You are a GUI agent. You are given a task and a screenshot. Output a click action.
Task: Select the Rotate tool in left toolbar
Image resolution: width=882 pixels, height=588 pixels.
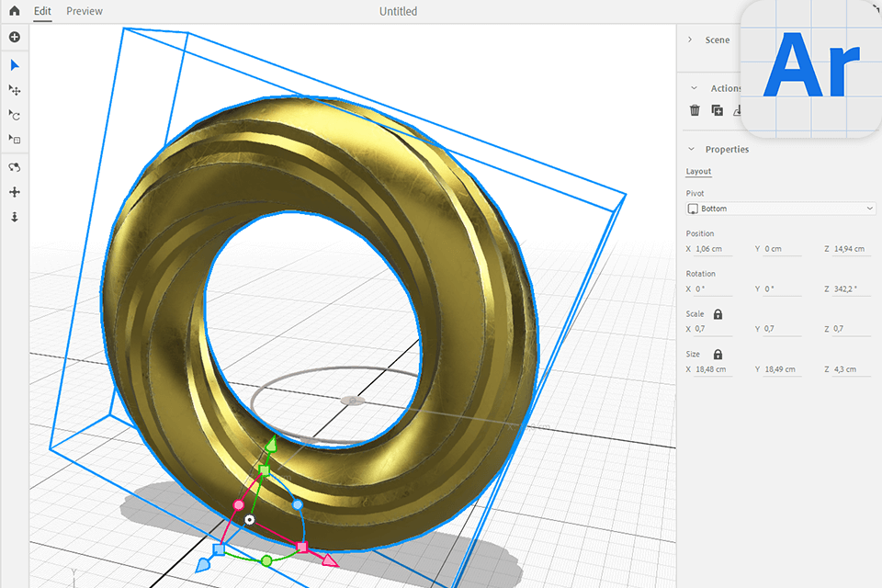pos(14,116)
